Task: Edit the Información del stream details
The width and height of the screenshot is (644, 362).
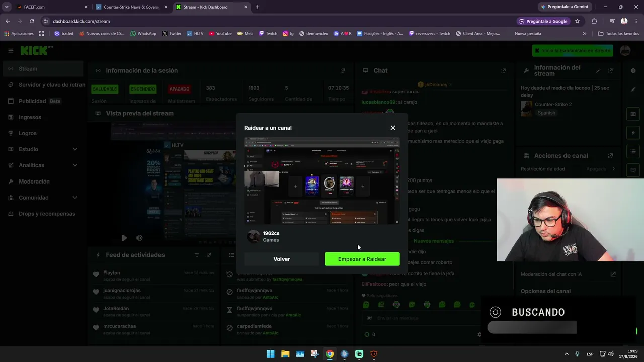Action: click(x=598, y=71)
